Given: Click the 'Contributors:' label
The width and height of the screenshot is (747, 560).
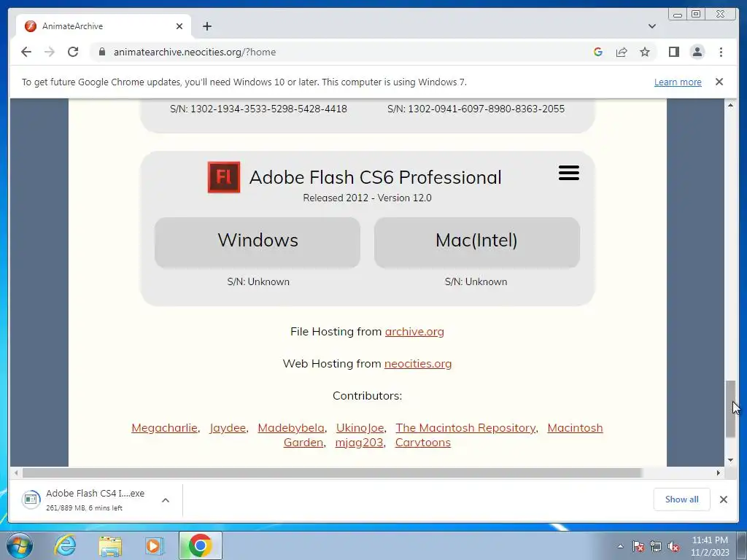Looking at the screenshot, I should 368,396.
